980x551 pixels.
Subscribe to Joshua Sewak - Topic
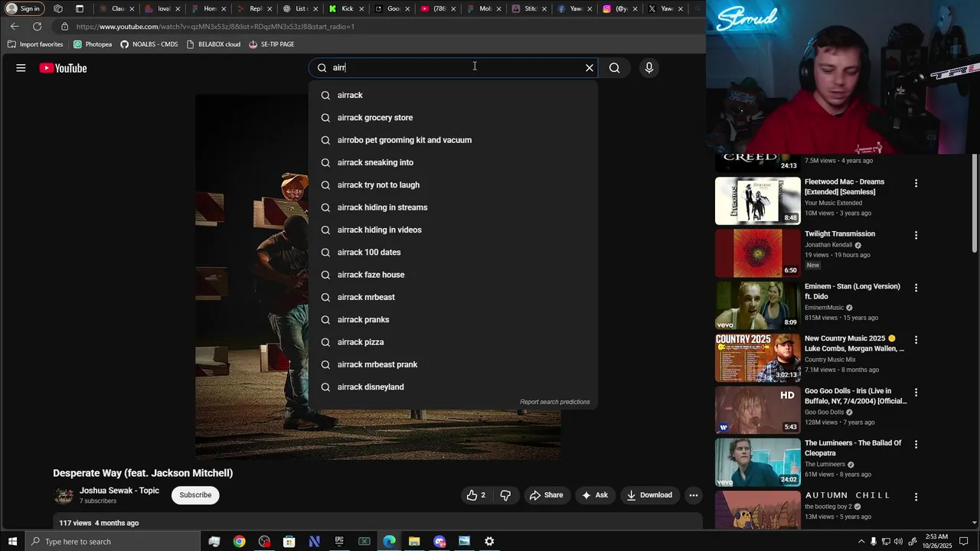pos(195,495)
